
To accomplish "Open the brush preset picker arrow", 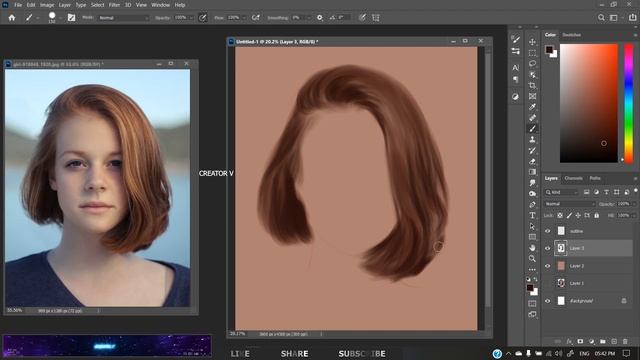I will (61, 18).
